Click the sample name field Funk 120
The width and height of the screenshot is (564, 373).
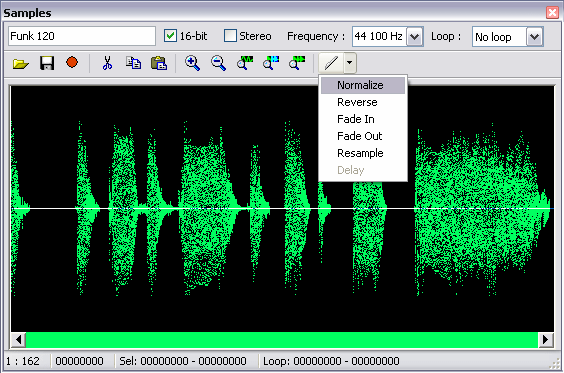(x=82, y=36)
